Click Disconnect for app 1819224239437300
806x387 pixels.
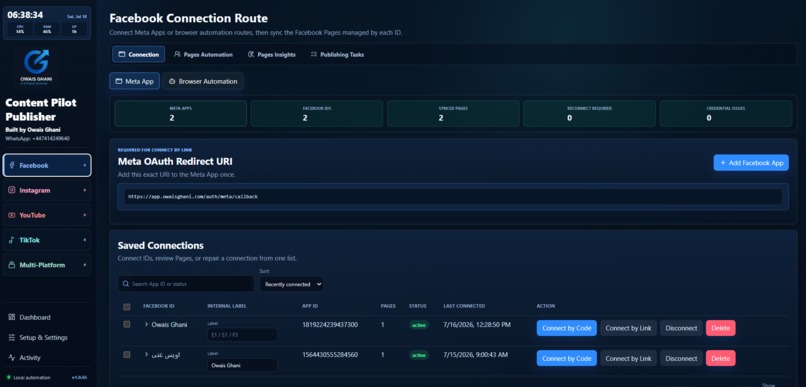point(681,328)
